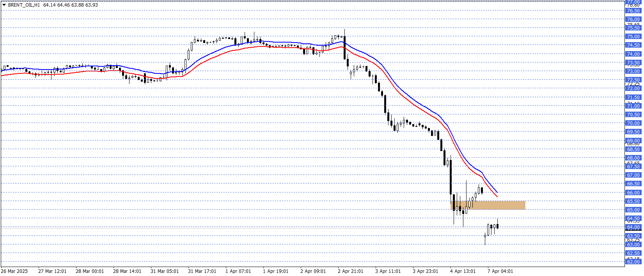Click the 4 Apr 13:01 time label
The height and width of the screenshot is (276, 644).
coord(463,271)
